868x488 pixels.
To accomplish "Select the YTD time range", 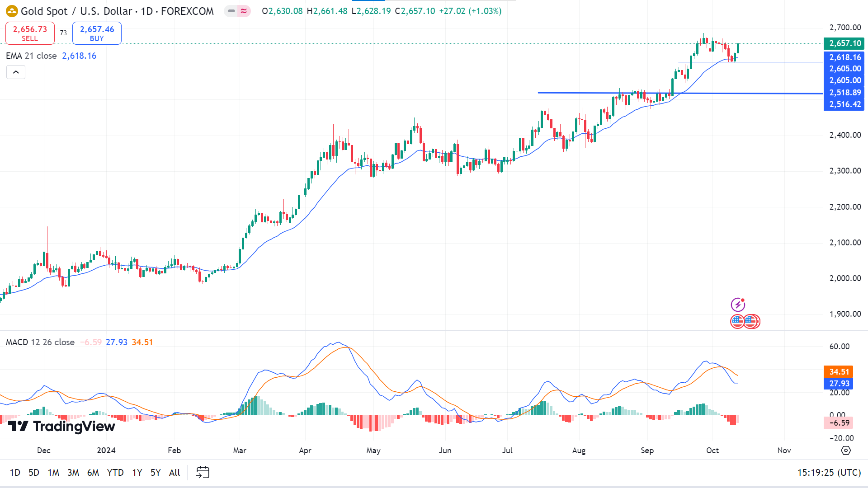I will click(x=115, y=473).
